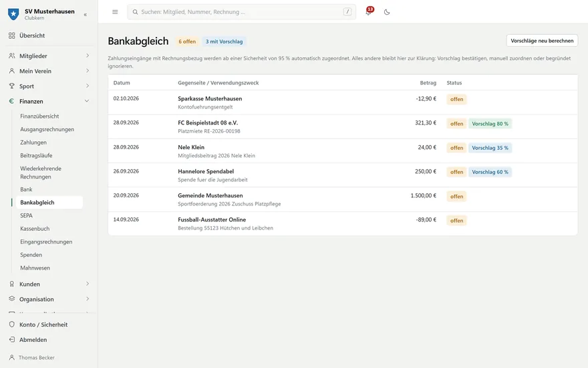Expand the Kunden section chevron
Image resolution: width=588 pixels, height=368 pixels.
[88, 284]
